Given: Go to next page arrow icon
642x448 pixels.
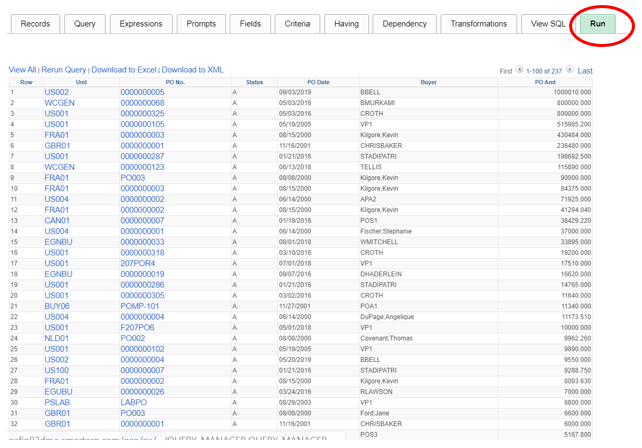Looking at the screenshot, I should point(570,70).
